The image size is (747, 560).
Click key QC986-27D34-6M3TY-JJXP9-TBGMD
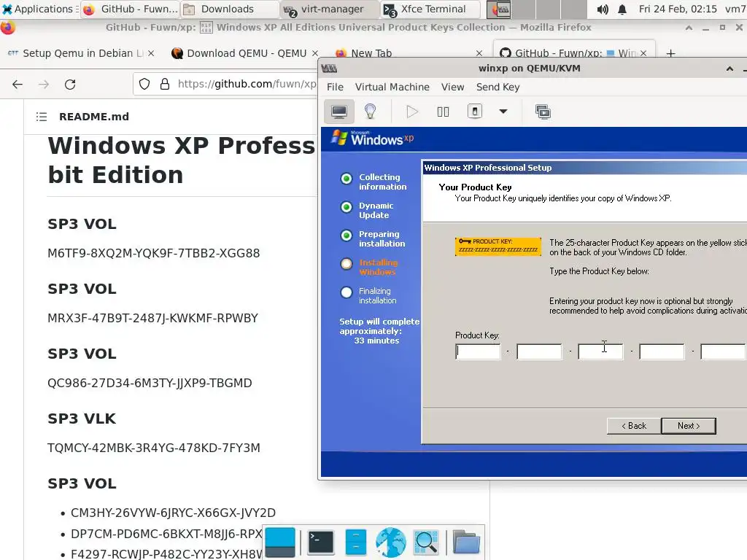click(150, 383)
